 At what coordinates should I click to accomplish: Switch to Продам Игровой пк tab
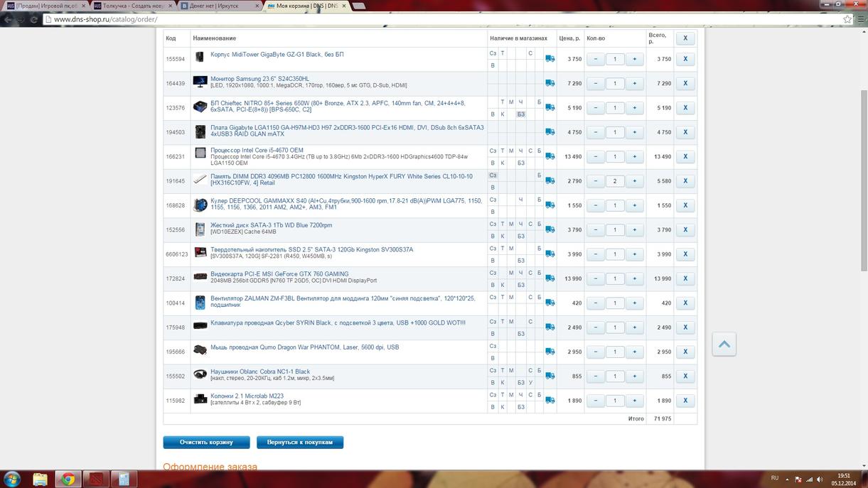45,6
